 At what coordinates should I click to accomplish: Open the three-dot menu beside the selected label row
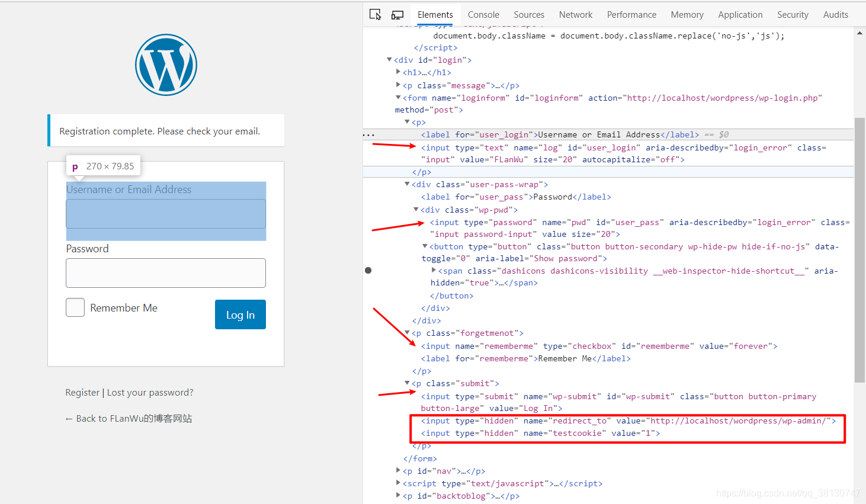coord(369,135)
